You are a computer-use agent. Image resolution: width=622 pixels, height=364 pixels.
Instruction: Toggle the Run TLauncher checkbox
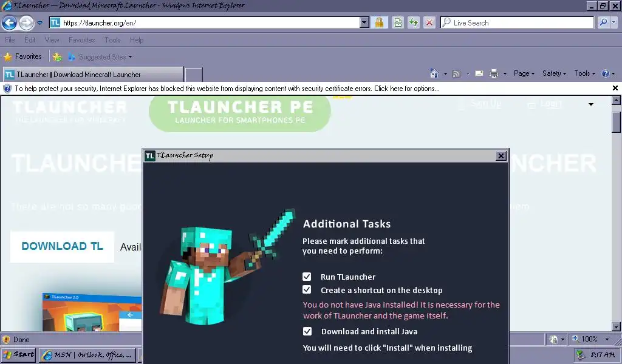tap(307, 277)
